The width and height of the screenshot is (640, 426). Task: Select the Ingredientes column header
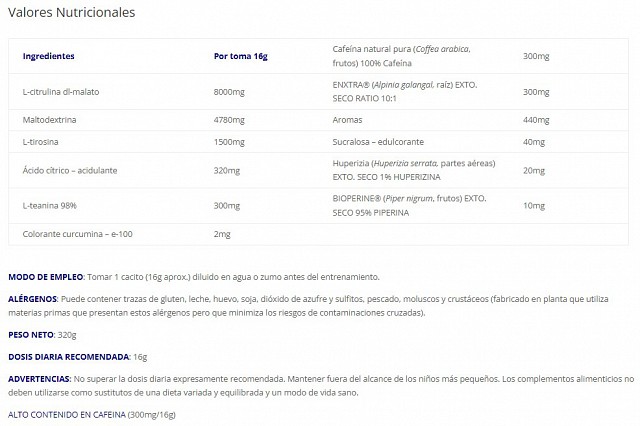49,56
